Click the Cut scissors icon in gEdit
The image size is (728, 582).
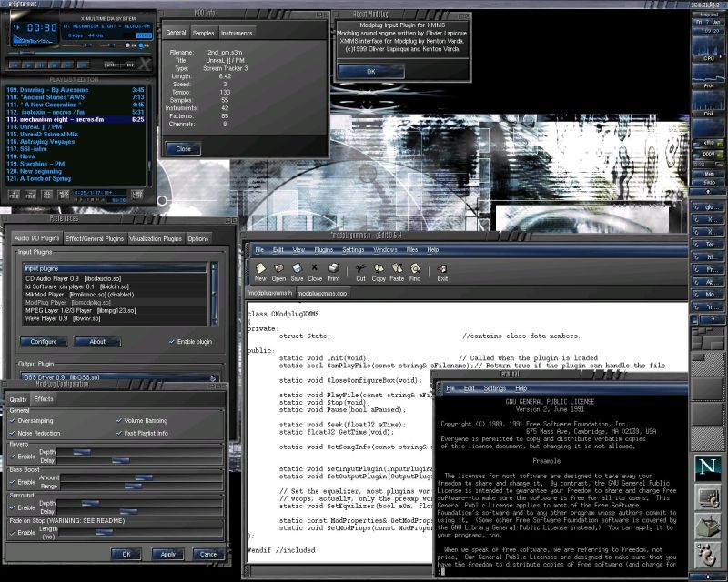pos(360,272)
